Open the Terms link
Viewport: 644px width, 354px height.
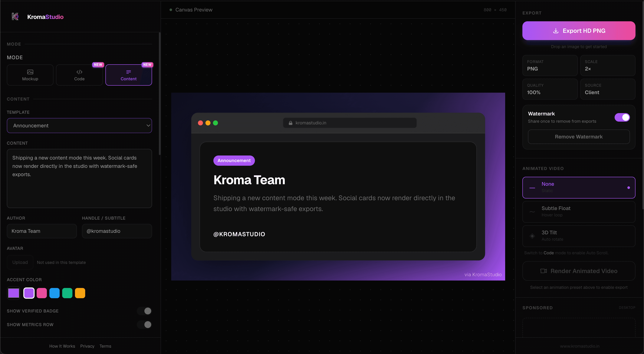click(x=105, y=346)
